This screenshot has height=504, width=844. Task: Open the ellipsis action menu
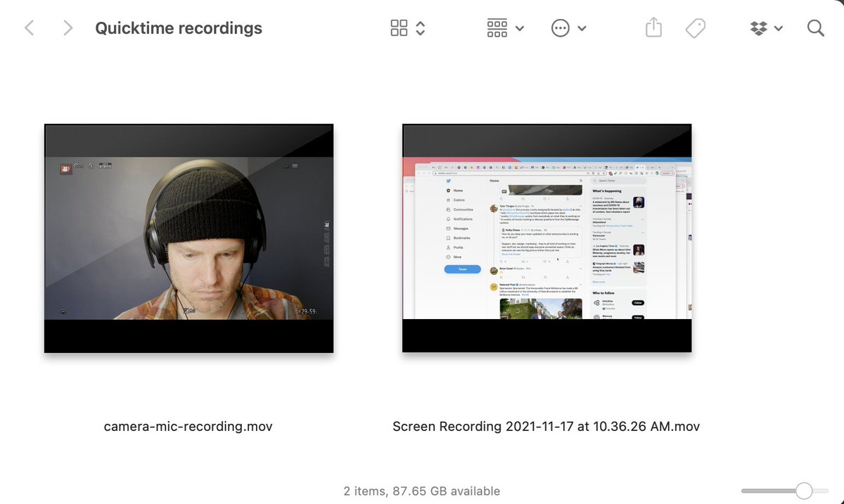tap(561, 28)
